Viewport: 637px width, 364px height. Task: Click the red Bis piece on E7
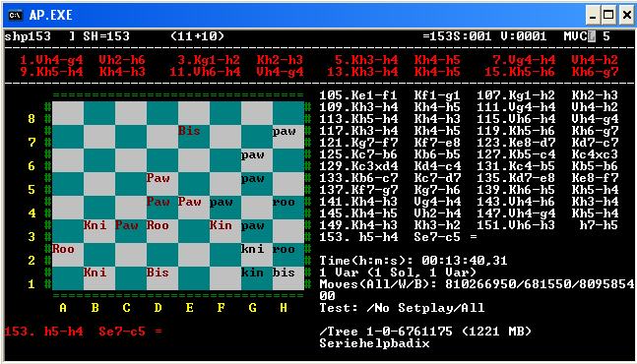[189, 131]
